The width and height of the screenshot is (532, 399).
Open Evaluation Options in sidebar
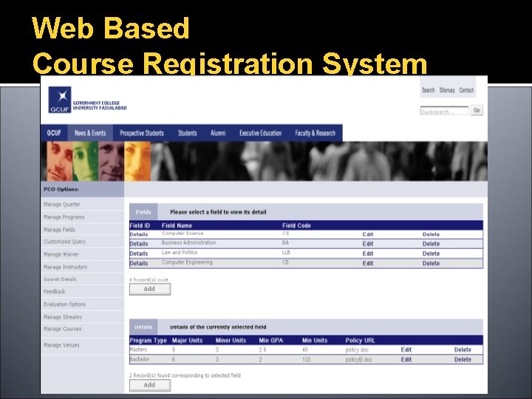click(x=64, y=304)
